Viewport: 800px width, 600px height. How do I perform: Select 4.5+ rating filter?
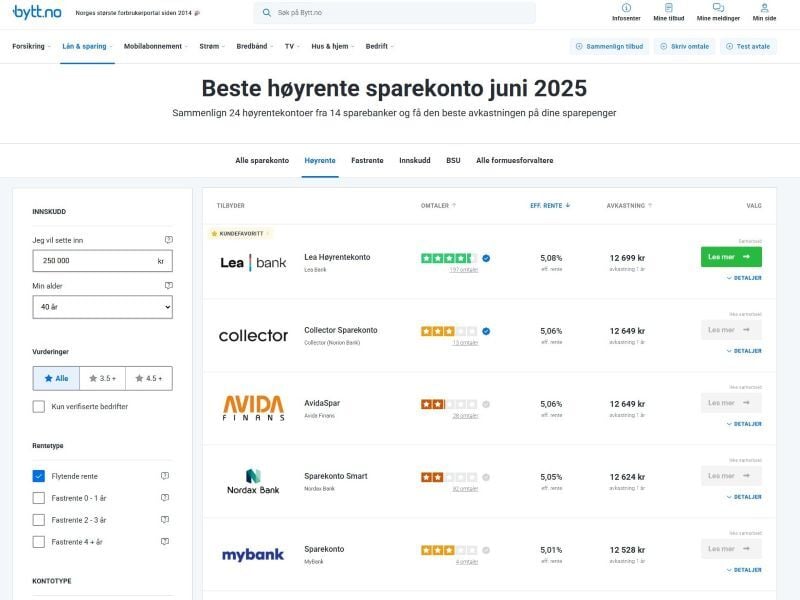149,378
